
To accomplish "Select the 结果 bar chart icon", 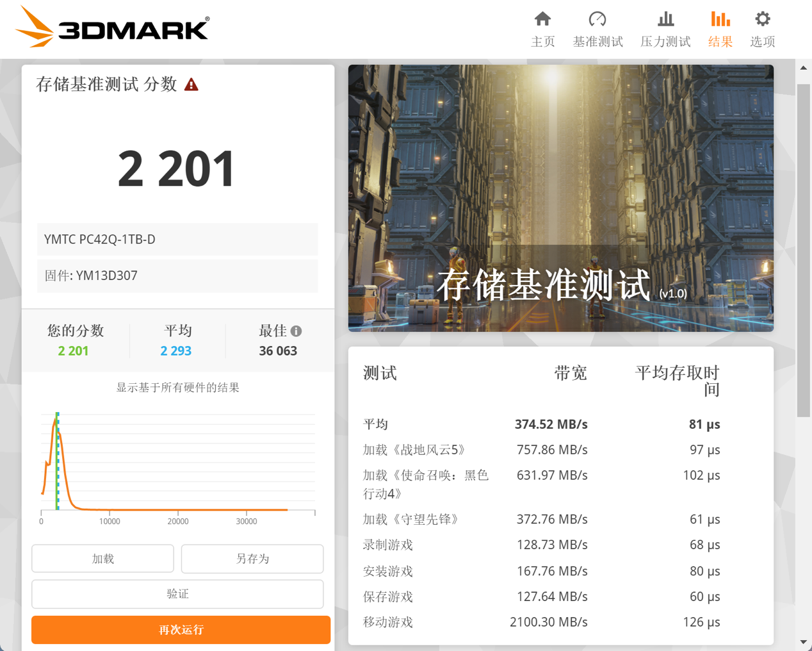I will click(x=720, y=19).
